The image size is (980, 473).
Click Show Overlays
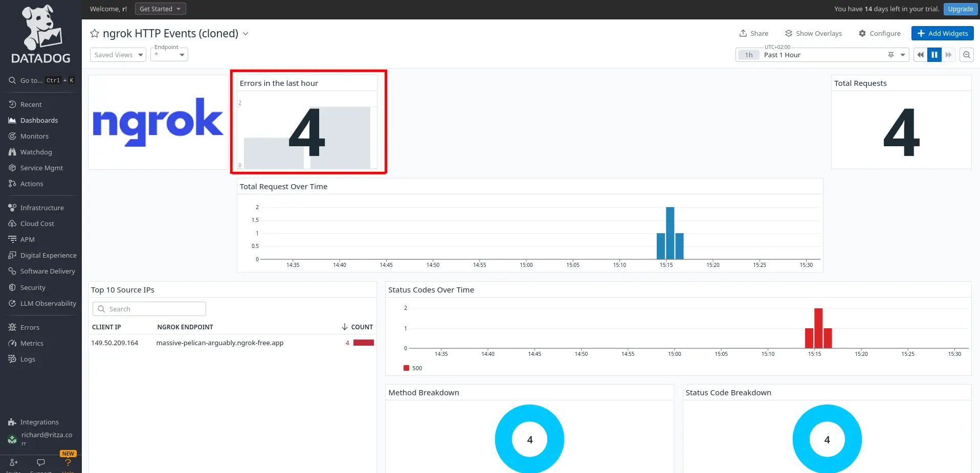pos(813,33)
